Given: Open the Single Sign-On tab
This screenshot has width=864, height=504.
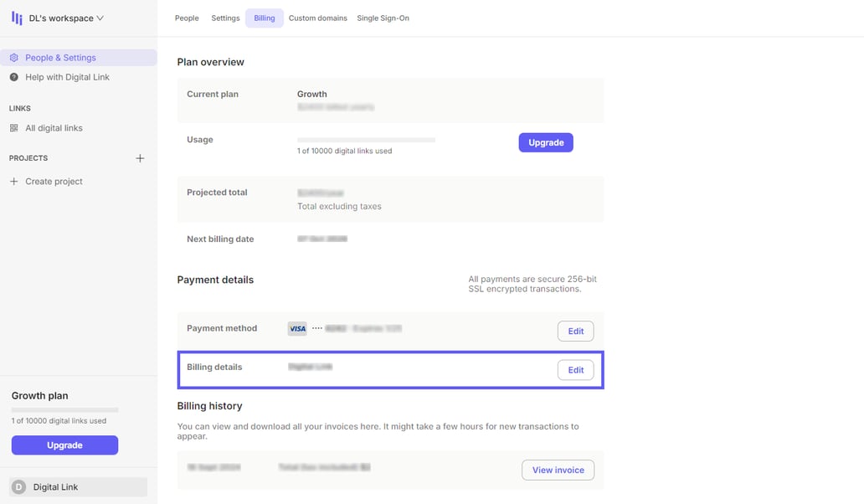Looking at the screenshot, I should coord(383,18).
